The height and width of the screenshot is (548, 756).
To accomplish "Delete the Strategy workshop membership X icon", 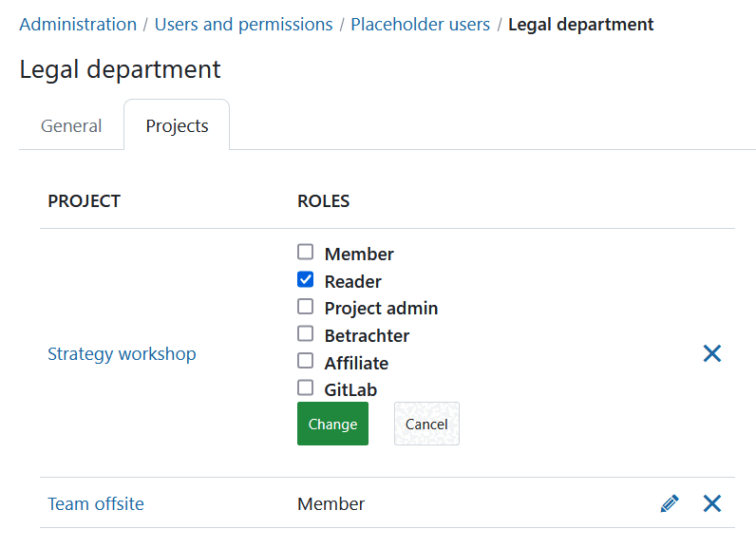I will (712, 353).
